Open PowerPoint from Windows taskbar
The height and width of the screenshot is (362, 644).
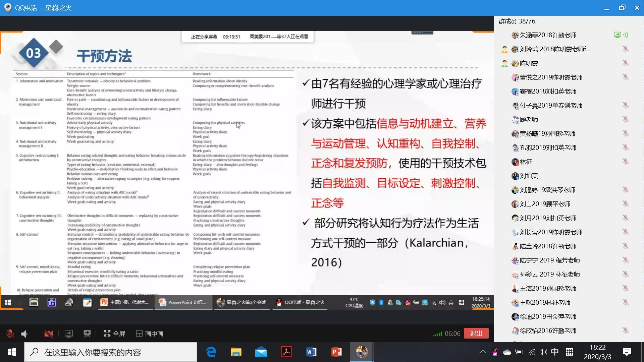click(336, 352)
